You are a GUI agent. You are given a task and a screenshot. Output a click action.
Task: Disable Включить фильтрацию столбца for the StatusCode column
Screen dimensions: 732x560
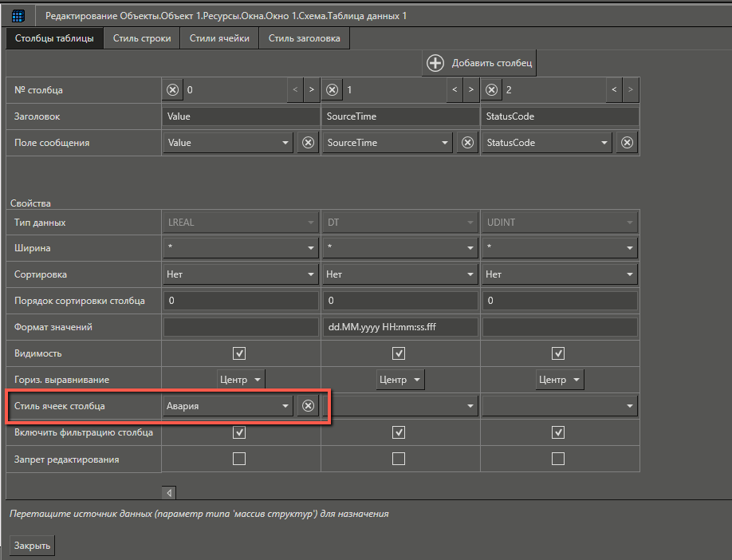558,432
